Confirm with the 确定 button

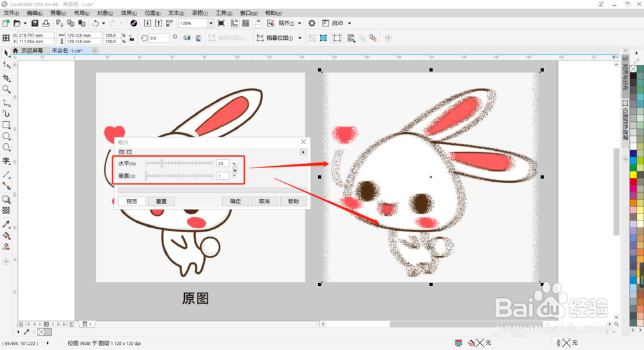[235, 201]
